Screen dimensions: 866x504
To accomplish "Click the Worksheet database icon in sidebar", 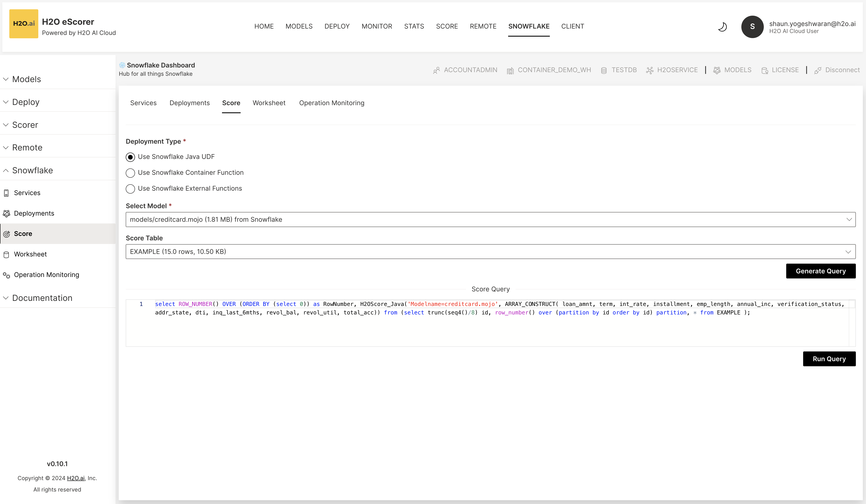I will coord(7,255).
